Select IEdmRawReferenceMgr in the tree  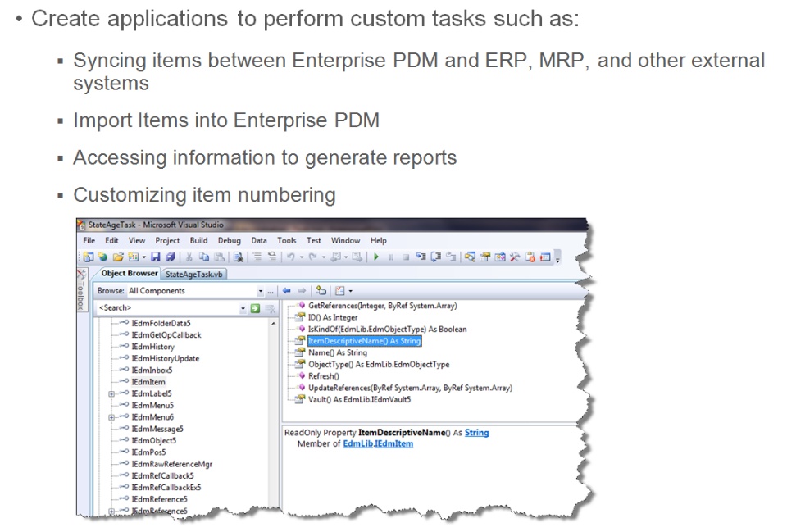point(171,464)
